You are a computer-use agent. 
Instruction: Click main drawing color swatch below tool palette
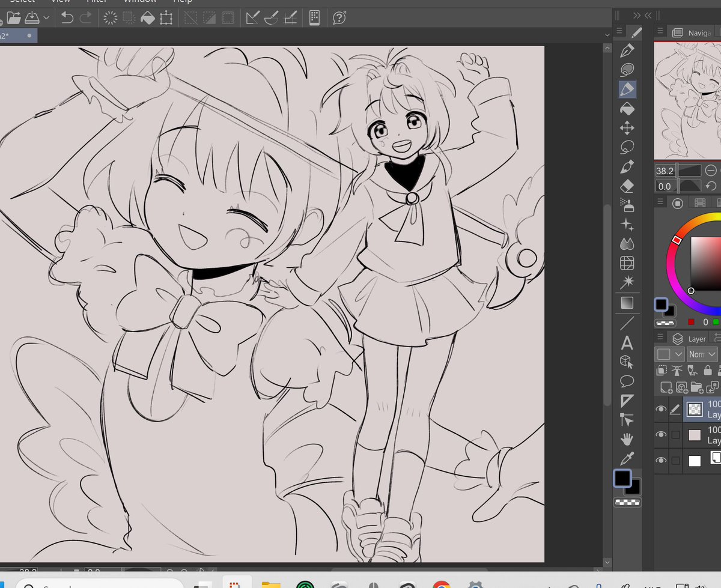pyautogui.click(x=622, y=479)
